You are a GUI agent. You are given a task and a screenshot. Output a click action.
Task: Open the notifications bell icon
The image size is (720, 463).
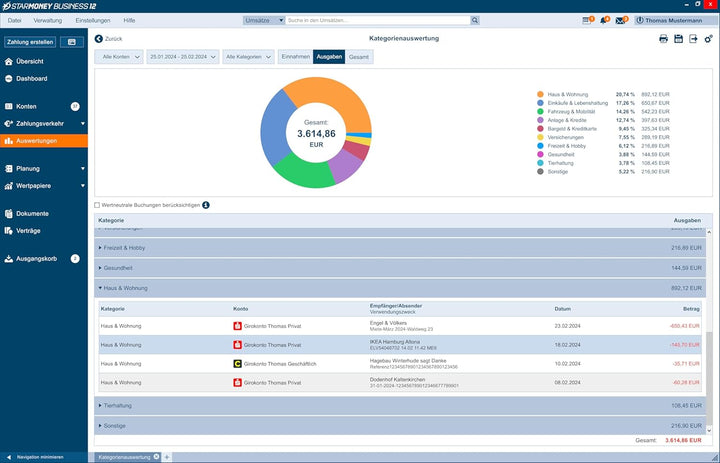pyautogui.click(x=604, y=20)
